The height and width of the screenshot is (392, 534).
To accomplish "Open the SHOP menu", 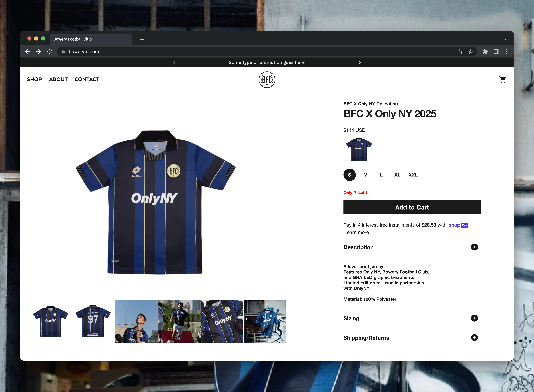I will 34,79.
